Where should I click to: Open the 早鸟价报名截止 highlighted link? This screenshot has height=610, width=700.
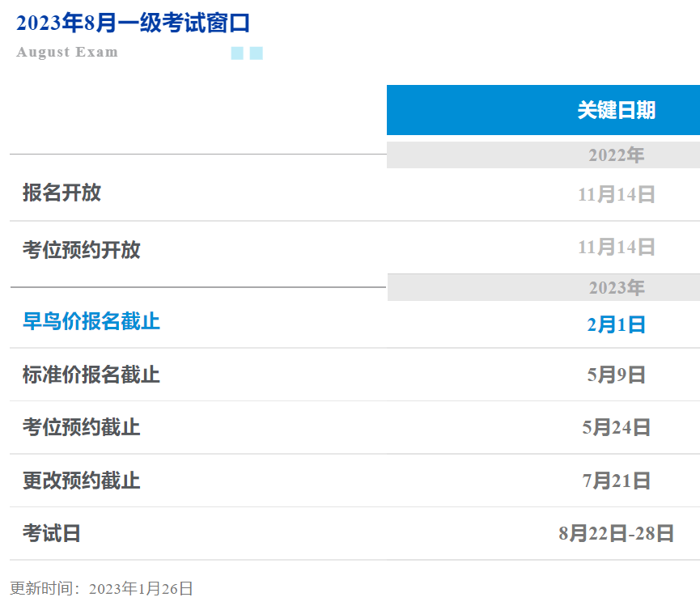91,321
